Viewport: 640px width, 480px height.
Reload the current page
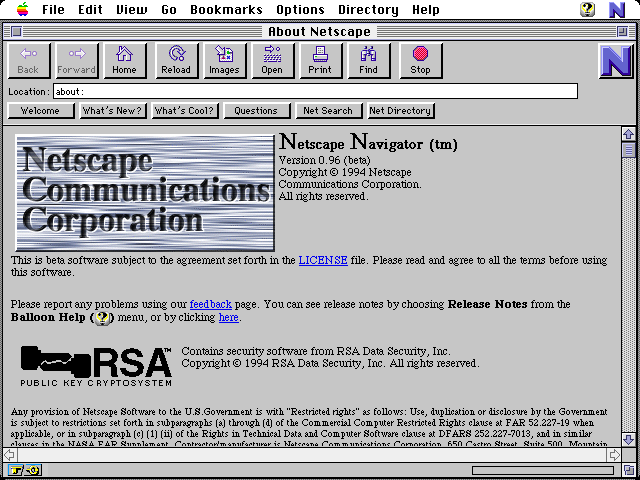pos(176,60)
